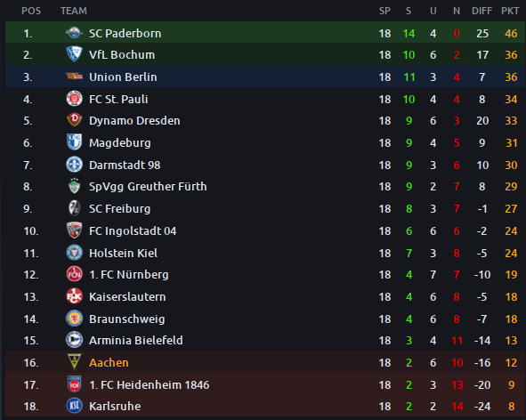
Task: Click the SP column header
Action: click(x=384, y=11)
